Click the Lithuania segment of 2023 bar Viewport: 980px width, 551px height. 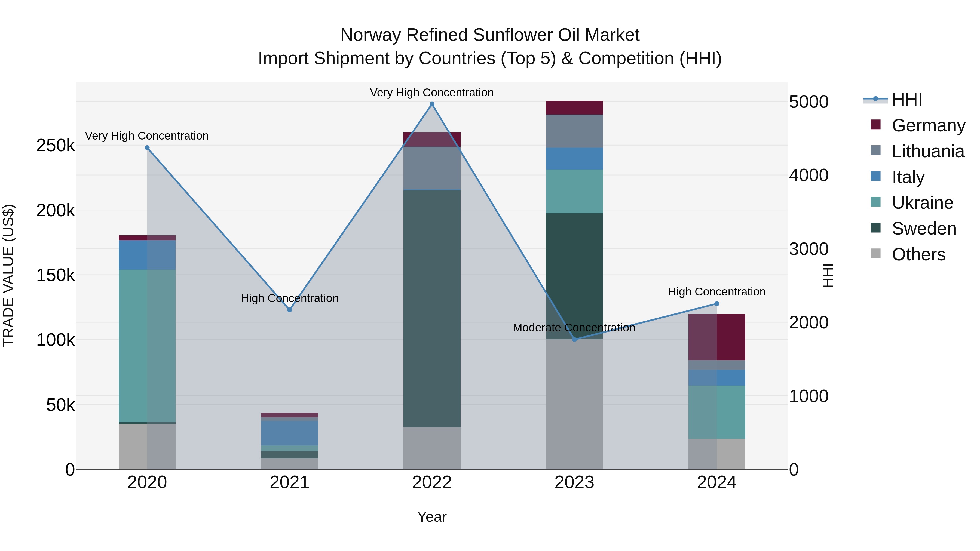[x=574, y=131]
